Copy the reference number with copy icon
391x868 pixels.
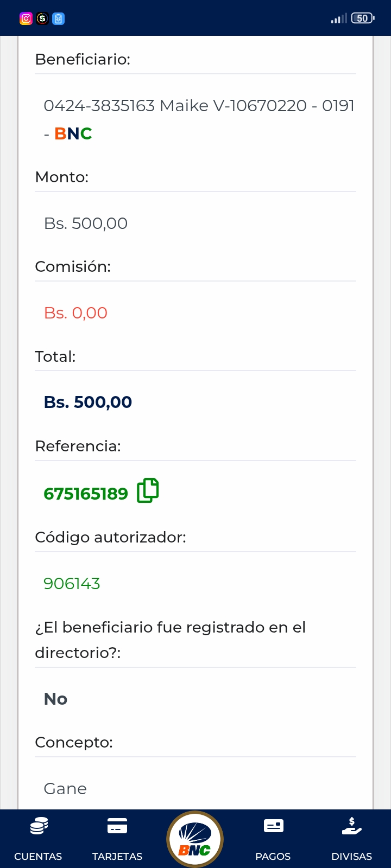pos(148,490)
